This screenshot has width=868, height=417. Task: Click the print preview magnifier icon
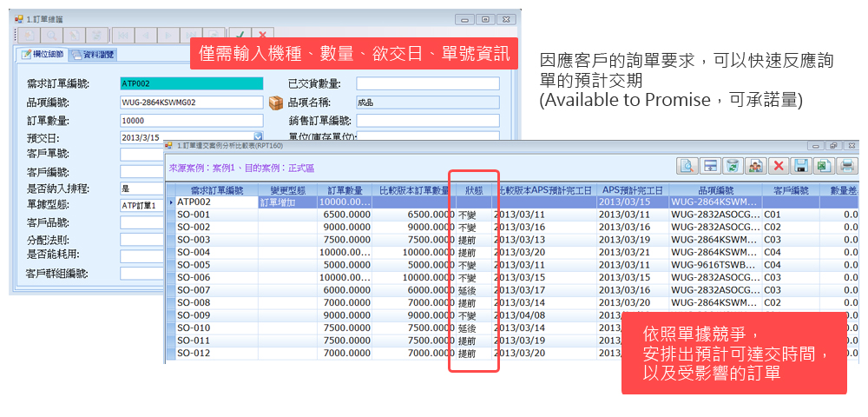(x=687, y=166)
